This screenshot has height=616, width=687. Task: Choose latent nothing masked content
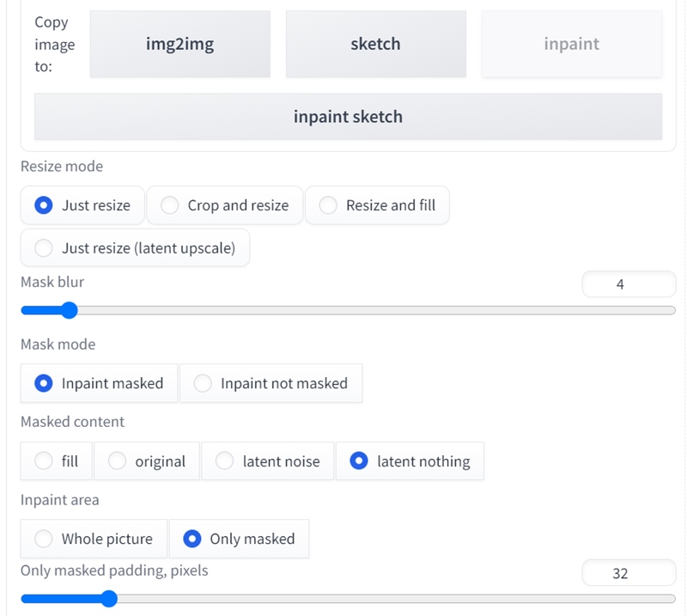[410, 461]
